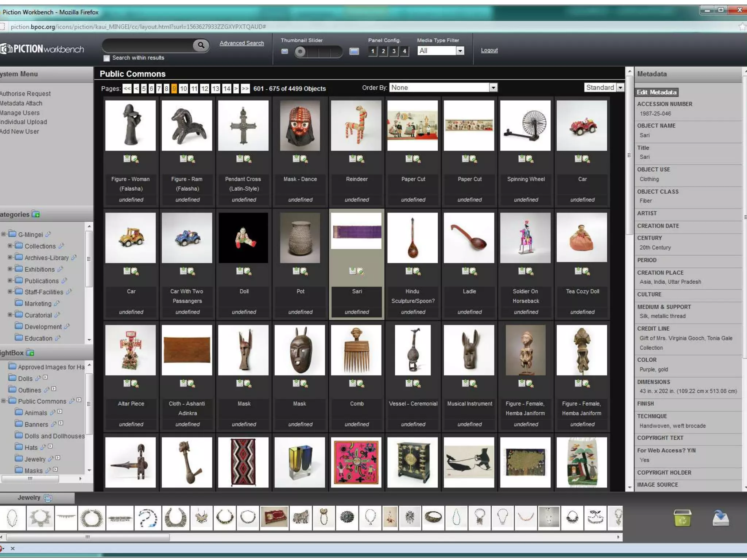Open the Media Type Filter dropdown
This screenshot has width=747, height=560.
pyautogui.click(x=460, y=51)
